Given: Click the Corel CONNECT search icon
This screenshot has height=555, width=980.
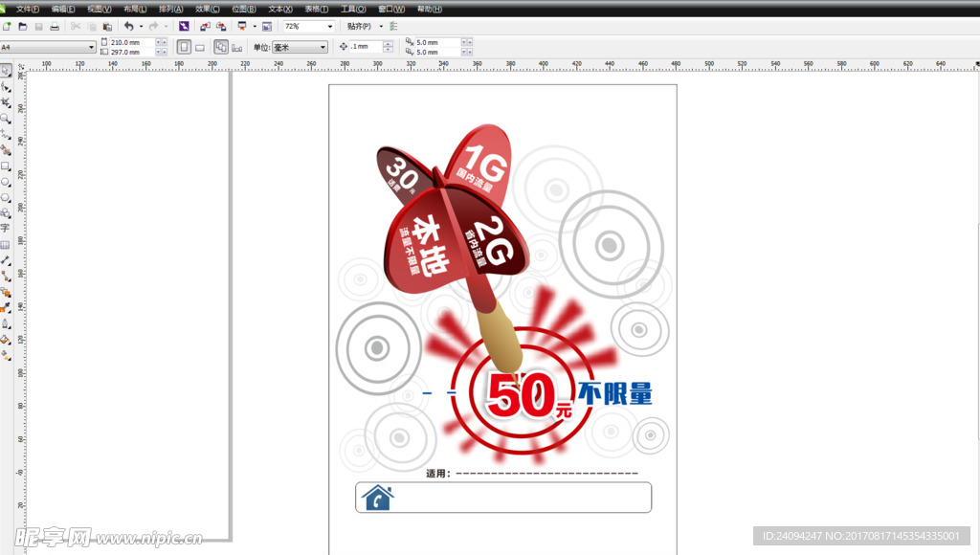Looking at the screenshot, I should tap(184, 26).
